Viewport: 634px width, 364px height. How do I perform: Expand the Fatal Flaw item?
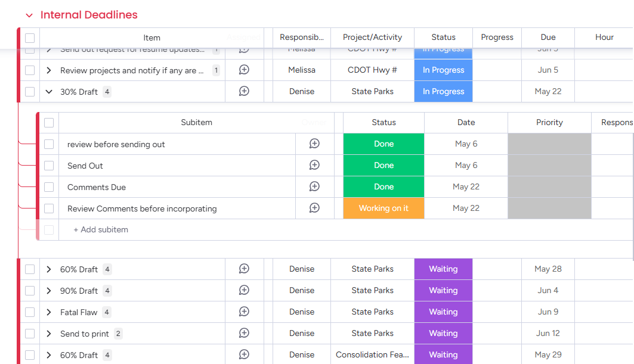[49, 312]
